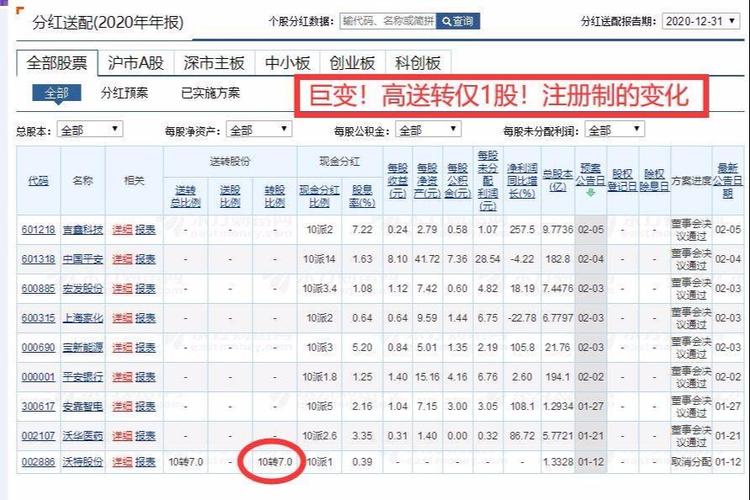Click the 10派3.4 dividend cell
Screen dimensions: 750x500
pyautogui.click(x=320, y=289)
